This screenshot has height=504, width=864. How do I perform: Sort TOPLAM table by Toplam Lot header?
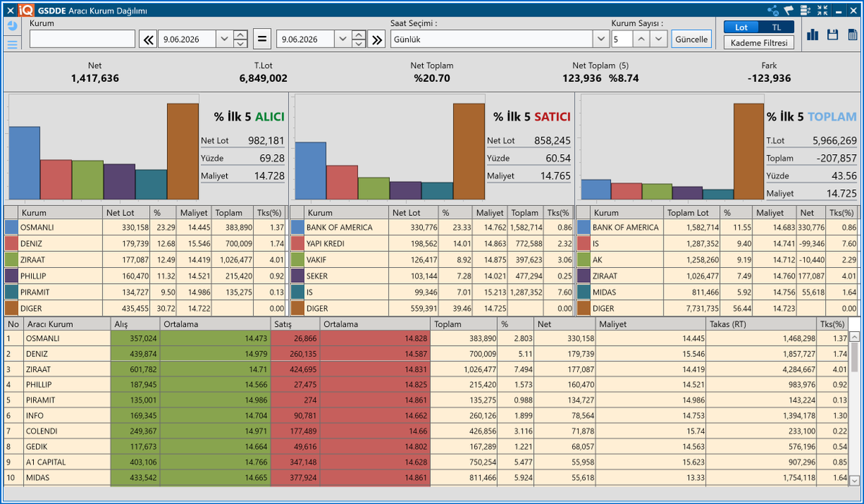[x=692, y=212]
